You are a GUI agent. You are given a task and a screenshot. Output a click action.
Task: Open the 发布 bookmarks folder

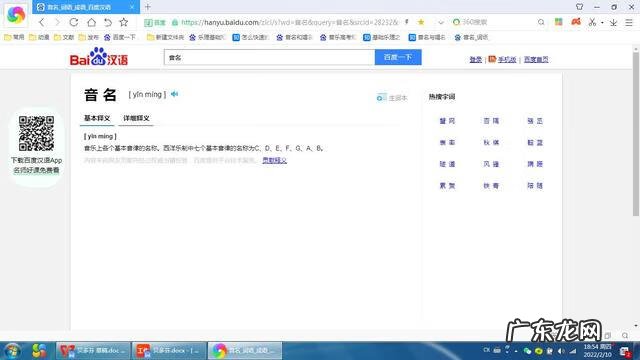(x=89, y=37)
